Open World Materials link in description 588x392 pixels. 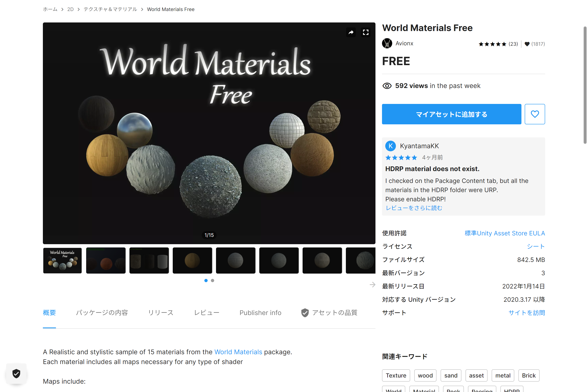[238, 352]
